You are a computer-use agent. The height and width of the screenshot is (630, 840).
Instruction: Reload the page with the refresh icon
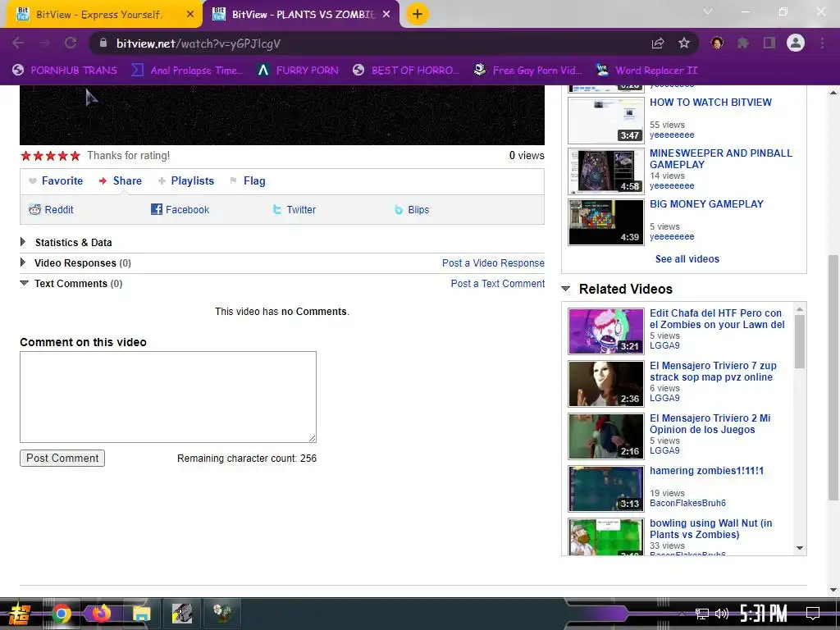(71, 43)
